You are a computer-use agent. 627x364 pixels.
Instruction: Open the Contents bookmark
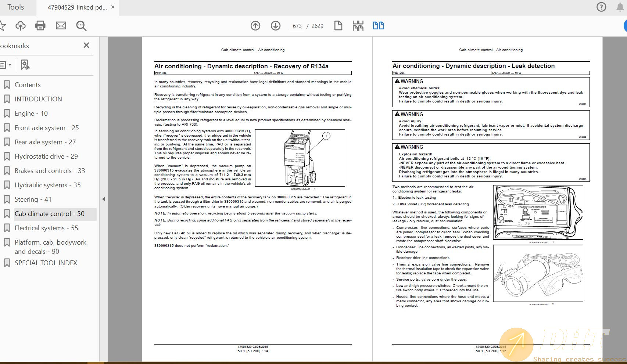pos(28,85)
